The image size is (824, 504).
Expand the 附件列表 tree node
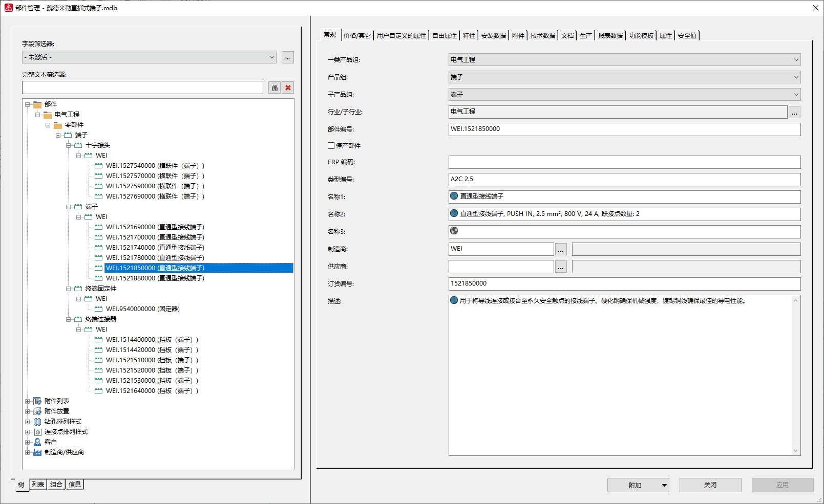click(x=28, y=401)
